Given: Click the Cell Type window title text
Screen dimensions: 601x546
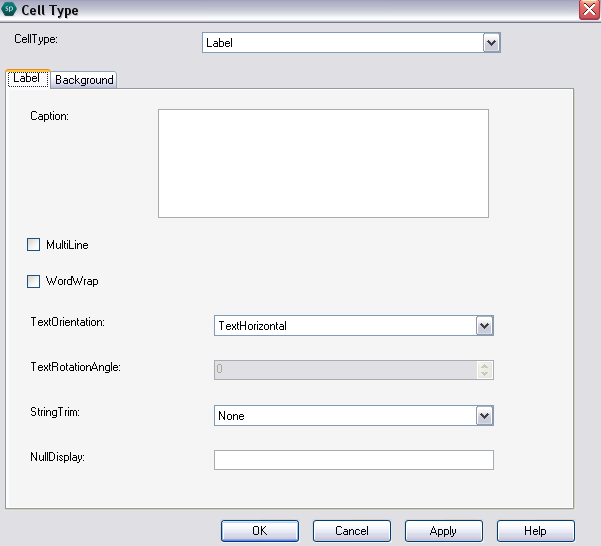Looking at the screenshot, I should pos(50,10).
